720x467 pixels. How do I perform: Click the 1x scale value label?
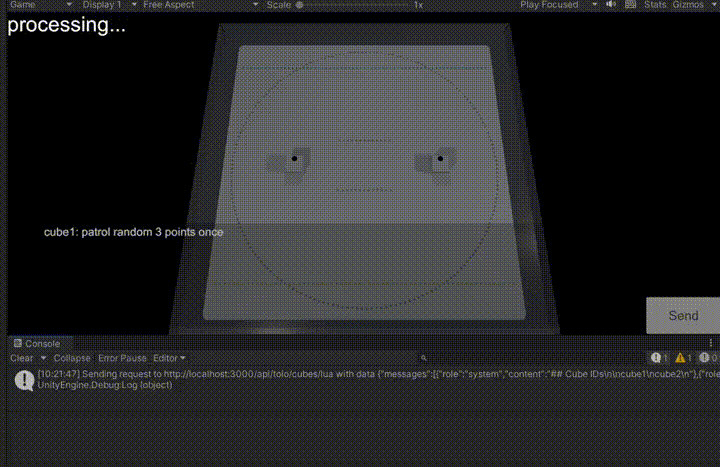point(418,5)
